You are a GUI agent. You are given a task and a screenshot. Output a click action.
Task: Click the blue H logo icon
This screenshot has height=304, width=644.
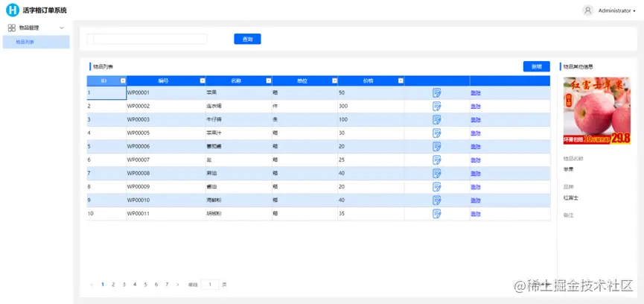pos(13,10)
